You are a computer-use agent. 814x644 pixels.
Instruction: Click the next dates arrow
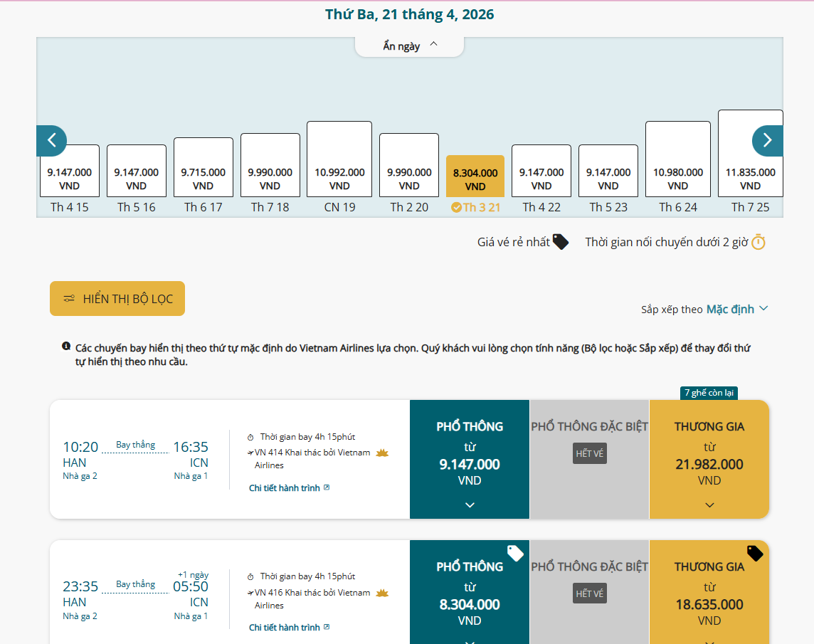tap(767, 141)
